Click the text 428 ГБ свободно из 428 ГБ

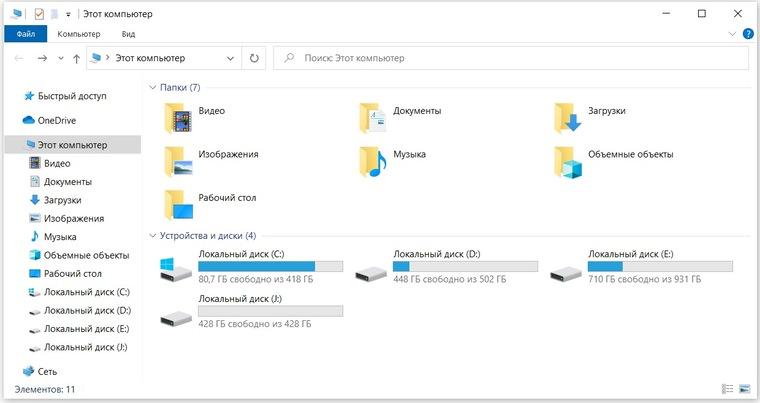(x=254, y=324)
